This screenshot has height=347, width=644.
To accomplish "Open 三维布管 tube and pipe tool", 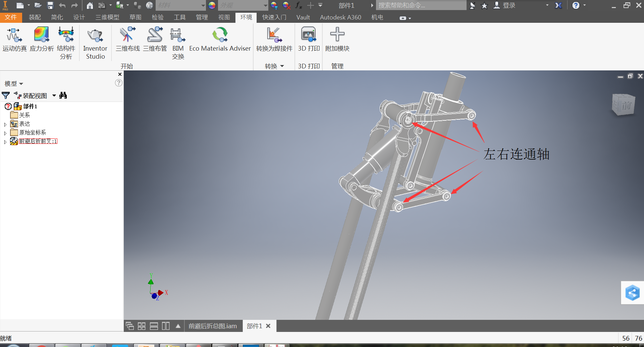I will [x=155, y=40].
